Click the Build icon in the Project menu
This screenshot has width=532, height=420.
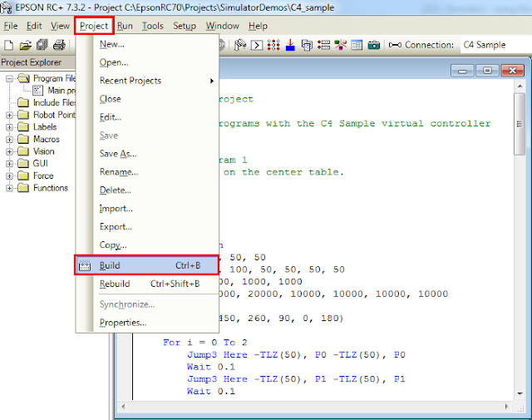point(85,265)
